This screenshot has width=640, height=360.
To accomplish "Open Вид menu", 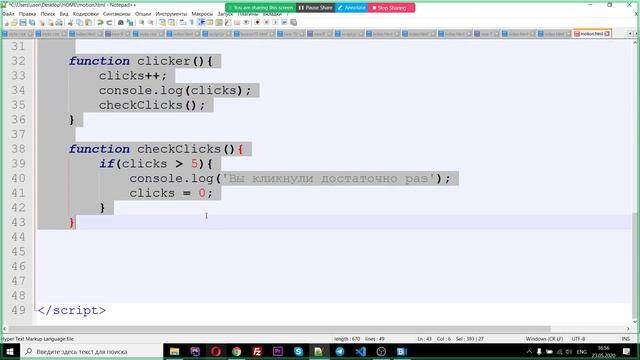I will tap(64, 14).
